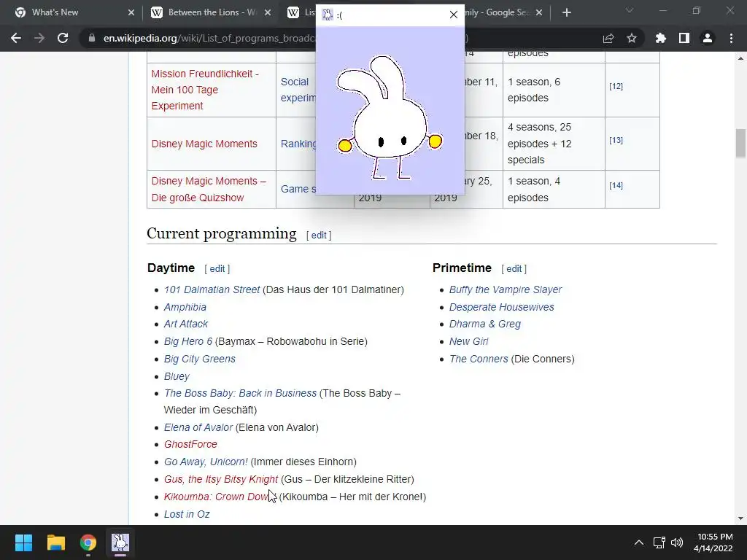Click the "4 seasons, 25 episodes + 12 specials" cell
The image size is (747, 560).
click(x=554, y=144)
